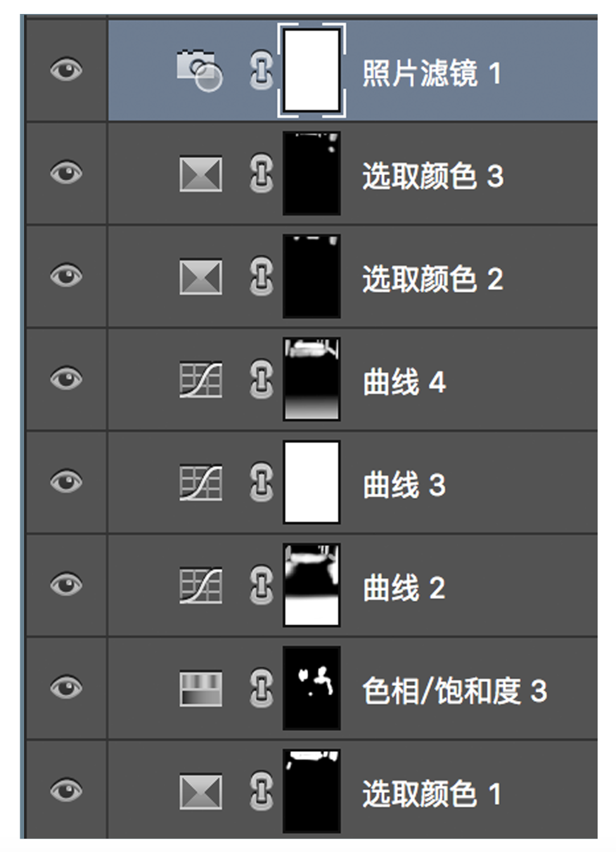Viewport: 616px width, 852px height.
Task: Click the layer mask thumbnail of 曲线 4
Action: pyautogui.click(x=311, y=379)
